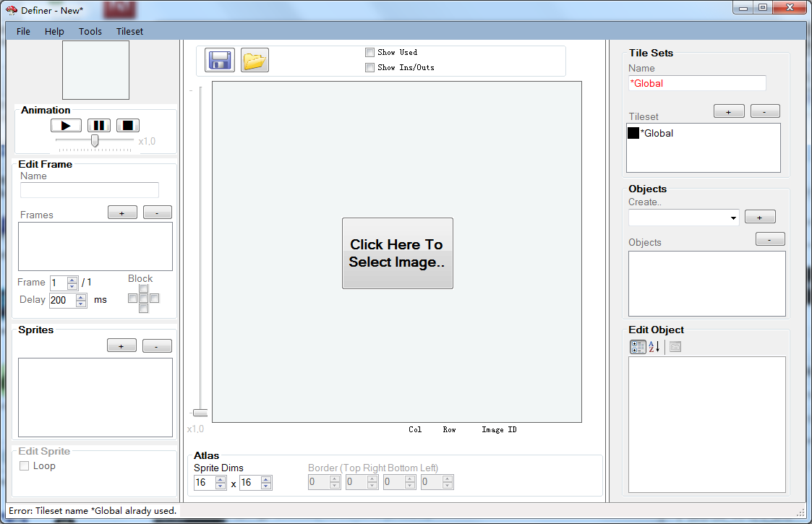Stop the animation
Viewport: 812px width, 524px height.
click(127, 125)
